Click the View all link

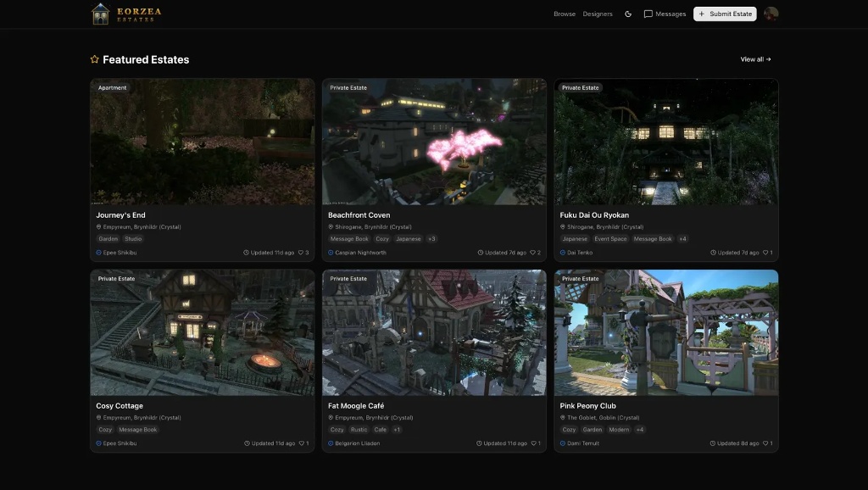(x=755, y=59)
